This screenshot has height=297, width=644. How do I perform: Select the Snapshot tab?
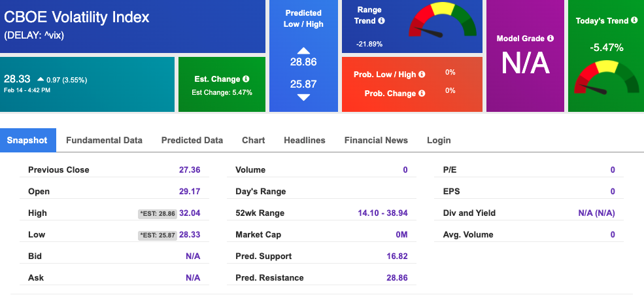tap(27, 140)
